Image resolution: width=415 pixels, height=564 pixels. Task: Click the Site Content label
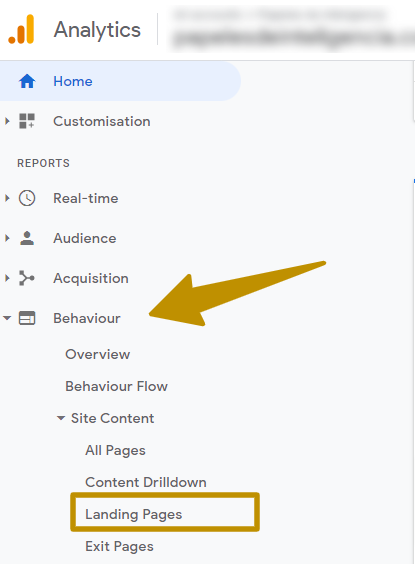112,418
